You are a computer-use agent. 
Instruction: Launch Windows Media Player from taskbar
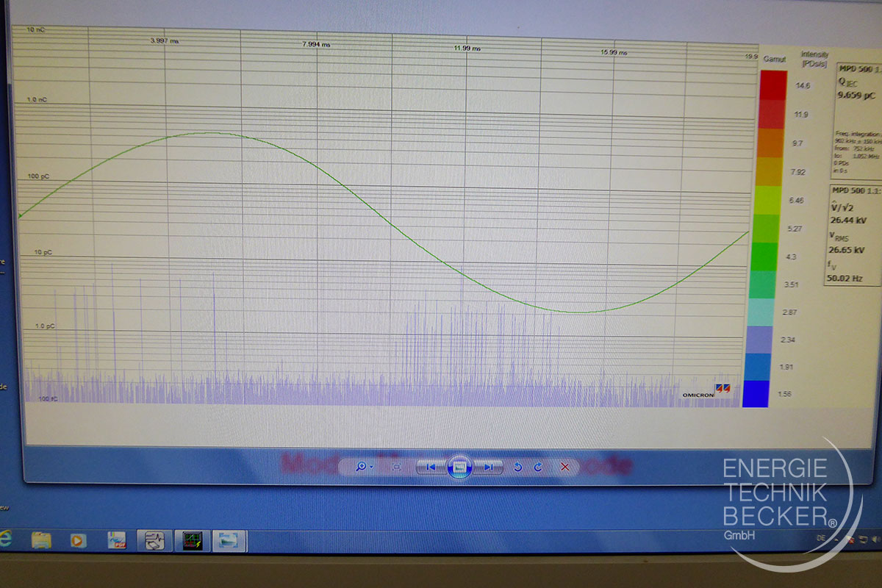coord(78,541)
